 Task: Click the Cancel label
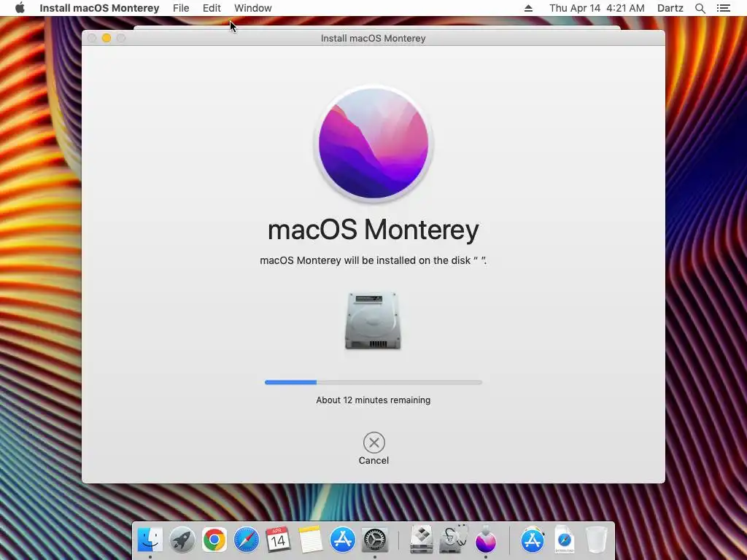pyautogui.click(x=374, y=461)
